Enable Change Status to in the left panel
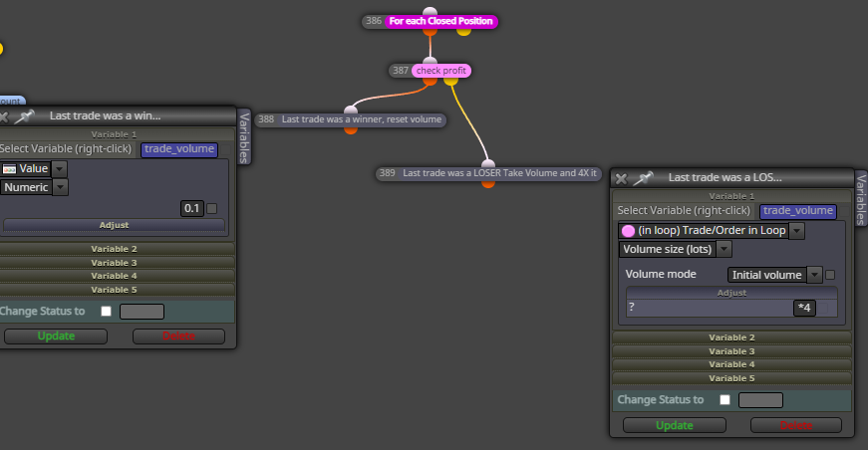This screenshot has width=868, height=450. tap(107, 312)
